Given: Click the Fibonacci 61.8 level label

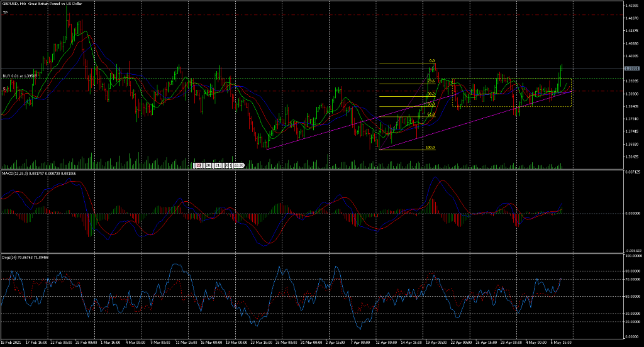Looking at the screenshot, I should (431, 114).
